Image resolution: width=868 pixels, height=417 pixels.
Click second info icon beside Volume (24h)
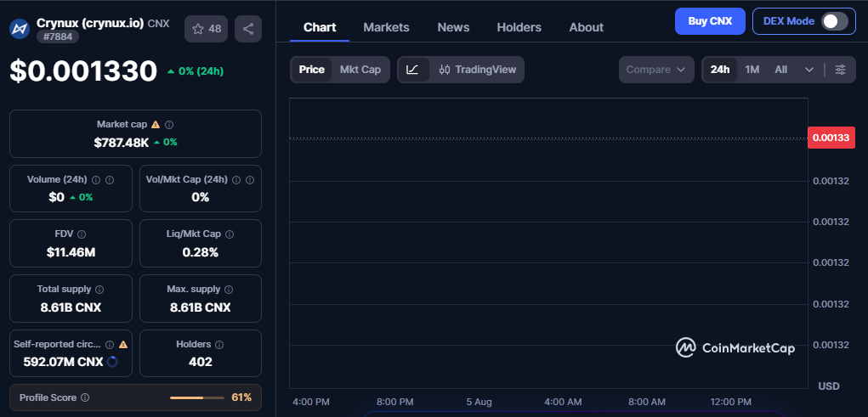(110, 180)
